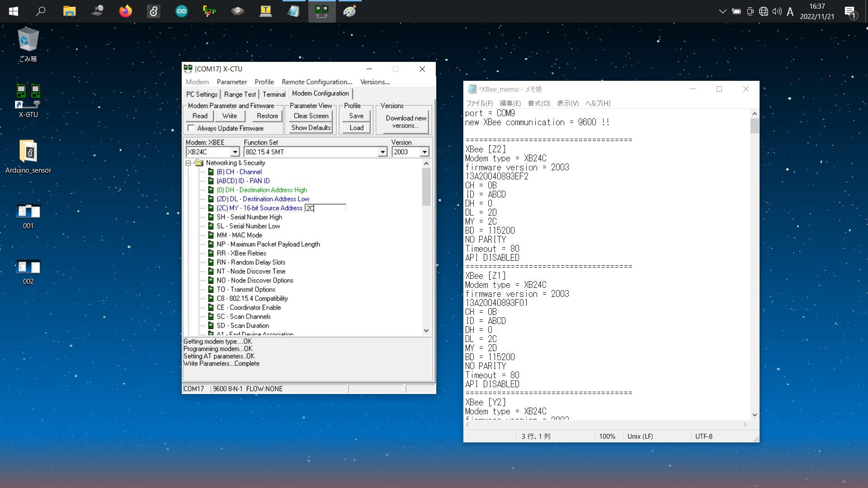
Task: Open the Remote Configuration menu
Action: point(316,82)
